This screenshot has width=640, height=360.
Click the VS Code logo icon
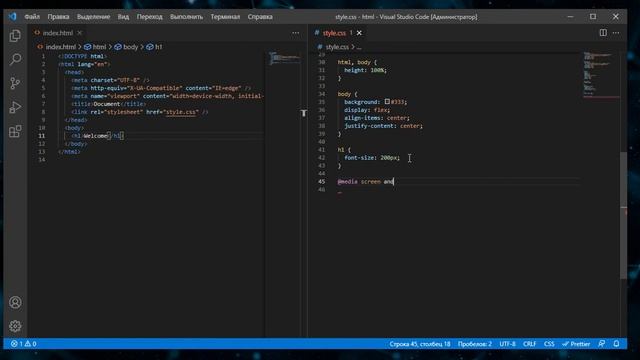12,17
